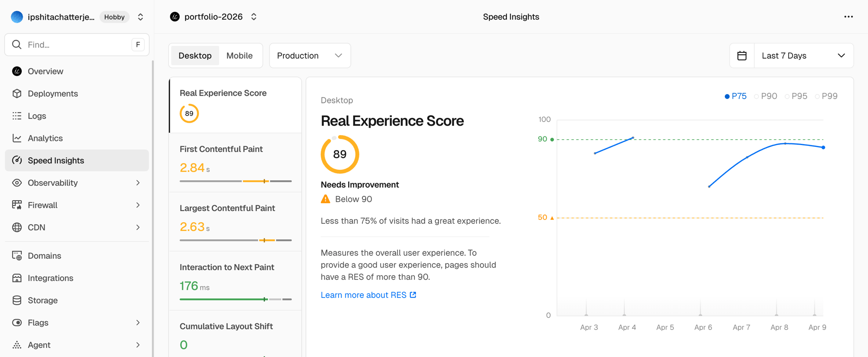Navigate to Analytics
This screenshot has height=357, width=868.
[x=77, y=138]
